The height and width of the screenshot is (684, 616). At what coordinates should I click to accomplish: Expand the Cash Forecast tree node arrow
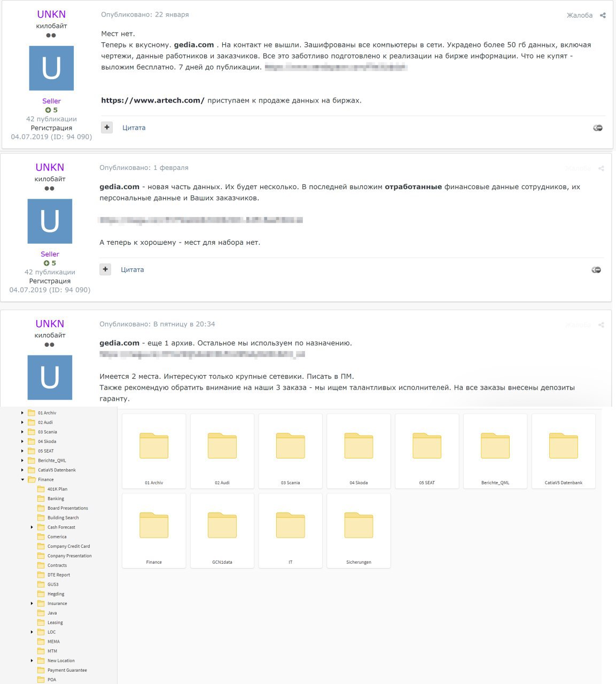pyautogui.click(x=32, y=527)
